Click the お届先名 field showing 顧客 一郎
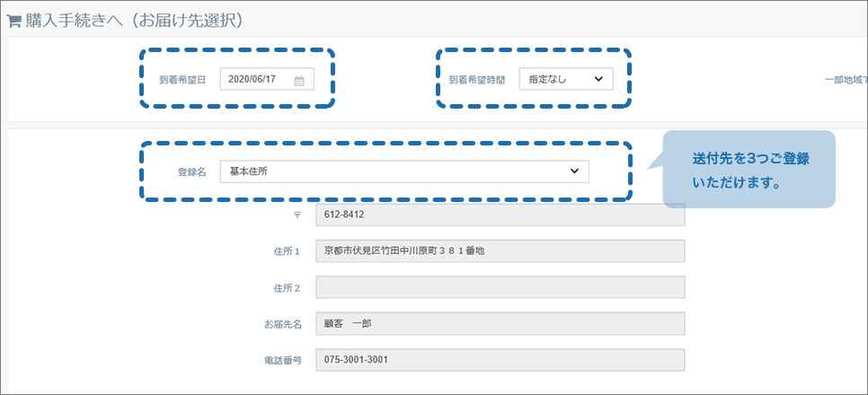 coord(500,324)
